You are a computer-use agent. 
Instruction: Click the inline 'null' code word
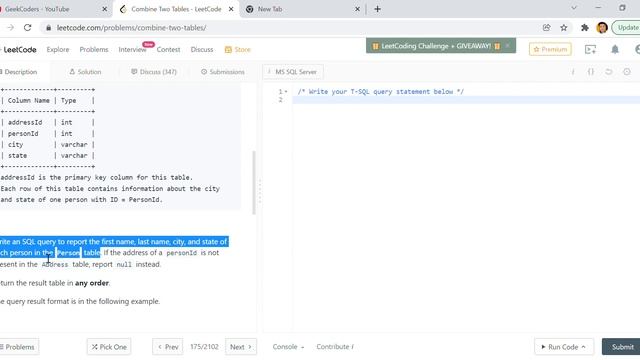point(124,264)
